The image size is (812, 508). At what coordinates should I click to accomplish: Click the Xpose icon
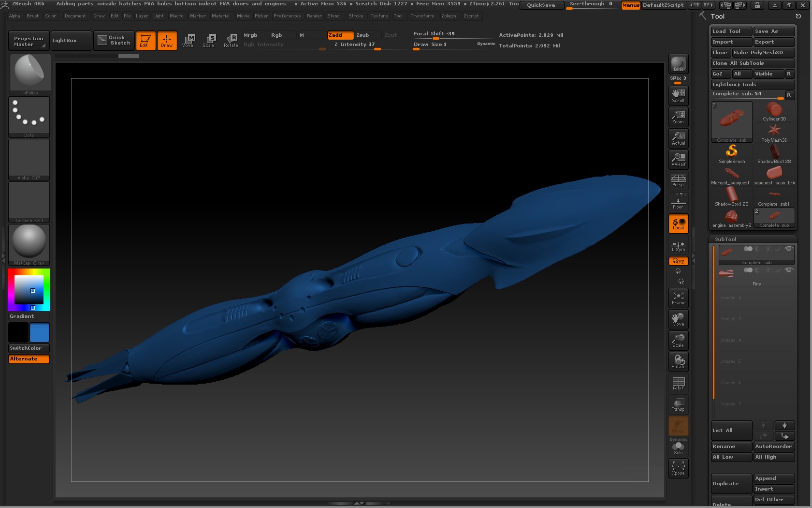678,468
